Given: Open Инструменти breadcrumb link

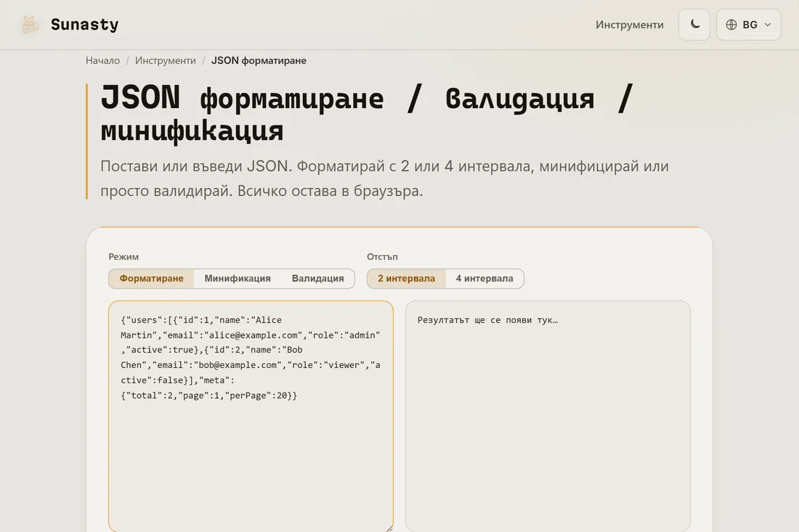Looking at the screenshot, I should tap(165, 60).
